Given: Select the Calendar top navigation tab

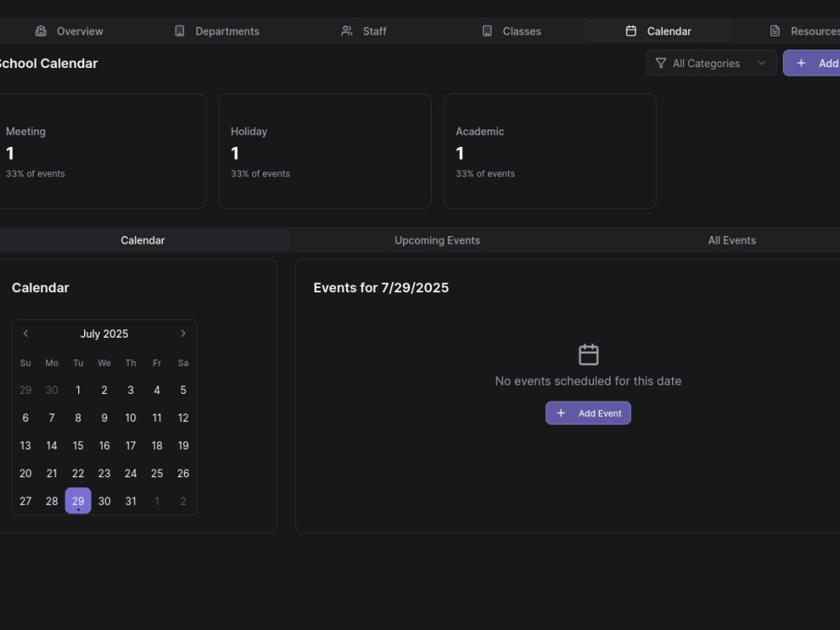Looking at the screenshot, I should point(659,31).
